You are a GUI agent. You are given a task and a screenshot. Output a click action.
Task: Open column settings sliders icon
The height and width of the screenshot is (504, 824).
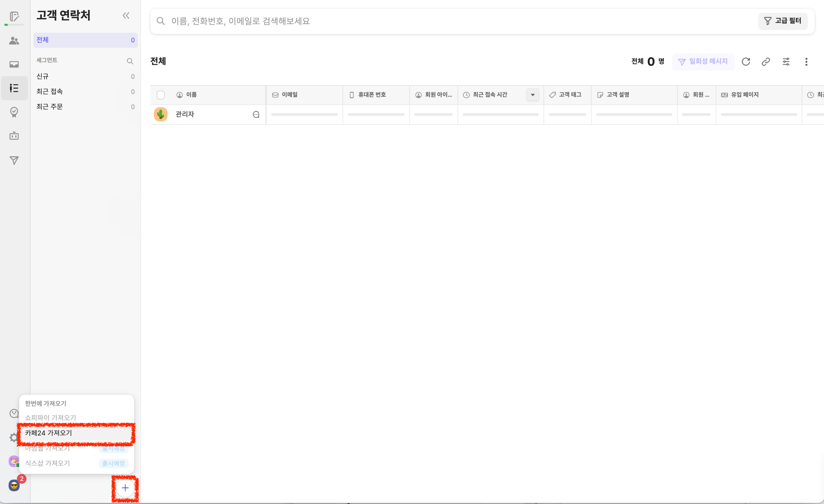(x=786, y=62)
